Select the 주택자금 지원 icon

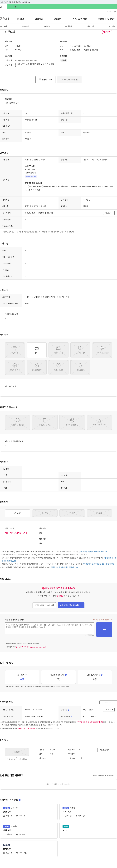15,367
